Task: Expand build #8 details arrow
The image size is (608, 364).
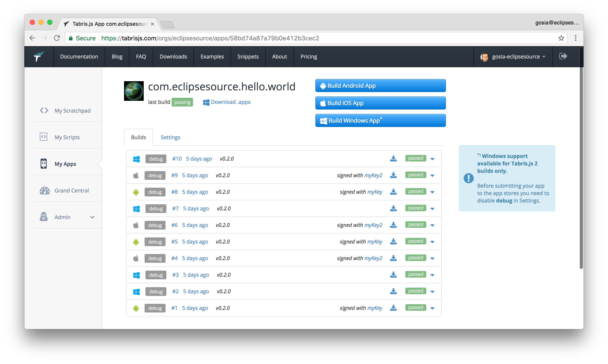Action: point(432,192)
